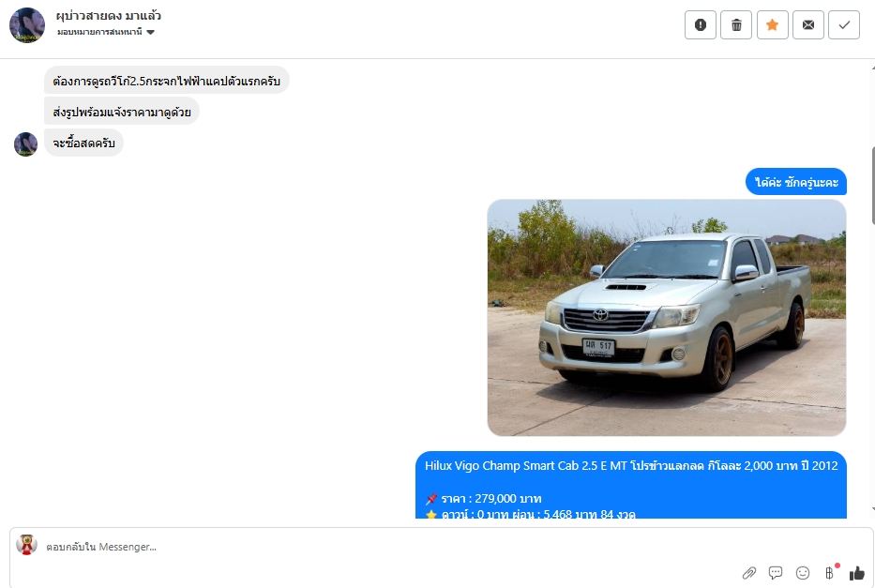875x588 pixels.
Task: Delete conversation using trash icon
Action: point(736,24)
